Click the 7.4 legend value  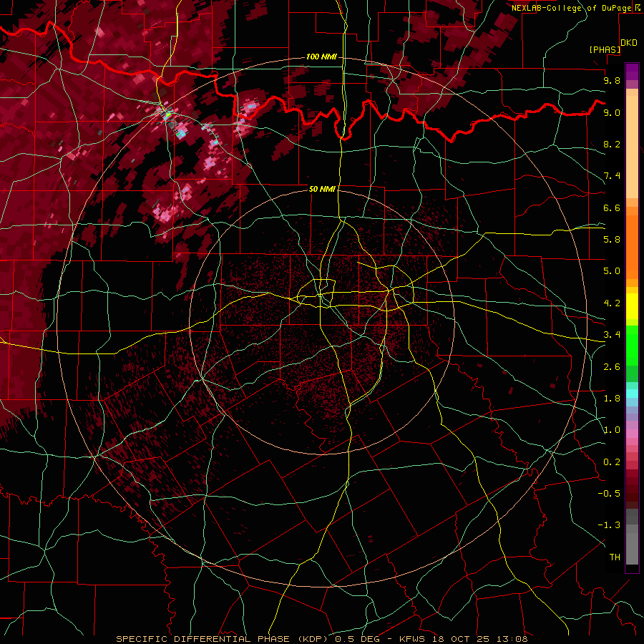tap(612, 176)
